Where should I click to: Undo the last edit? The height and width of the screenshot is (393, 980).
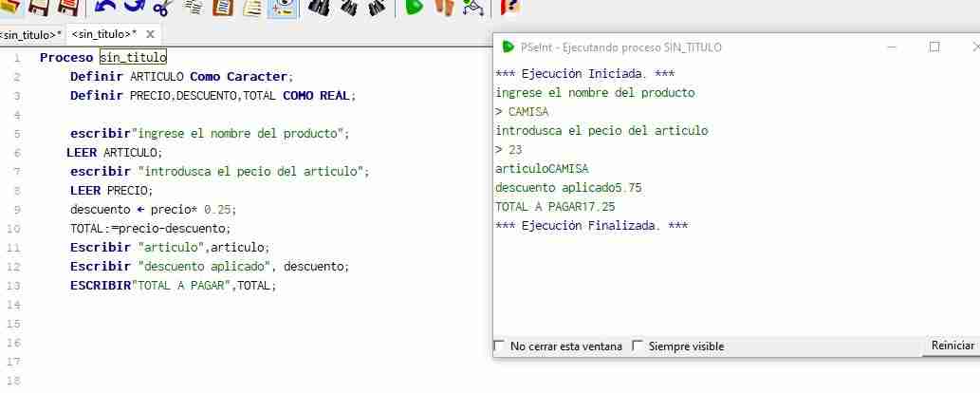(105, 7)
